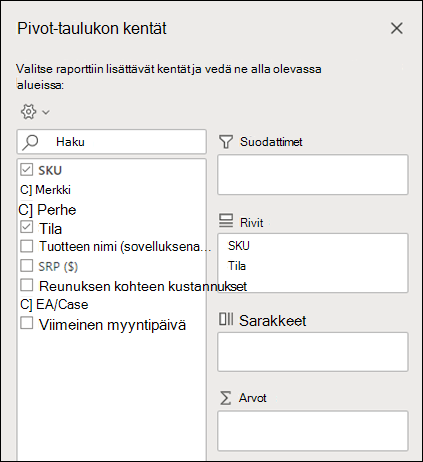Click the Arvot heading label

252,398
